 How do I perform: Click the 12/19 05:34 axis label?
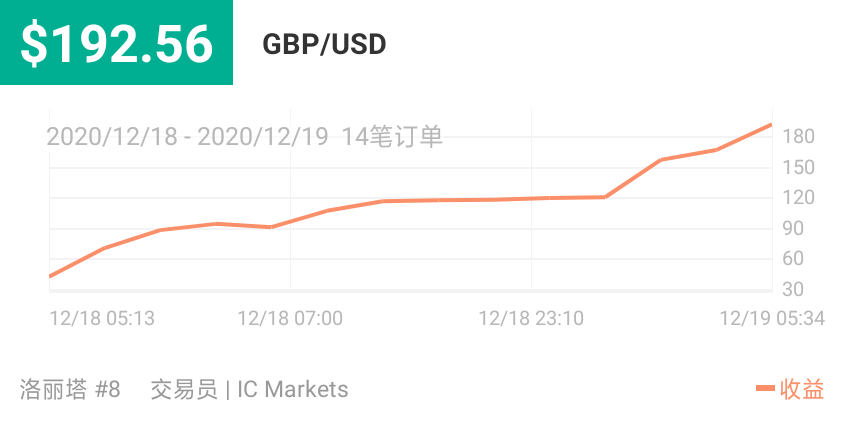click(x=772, y=318)
